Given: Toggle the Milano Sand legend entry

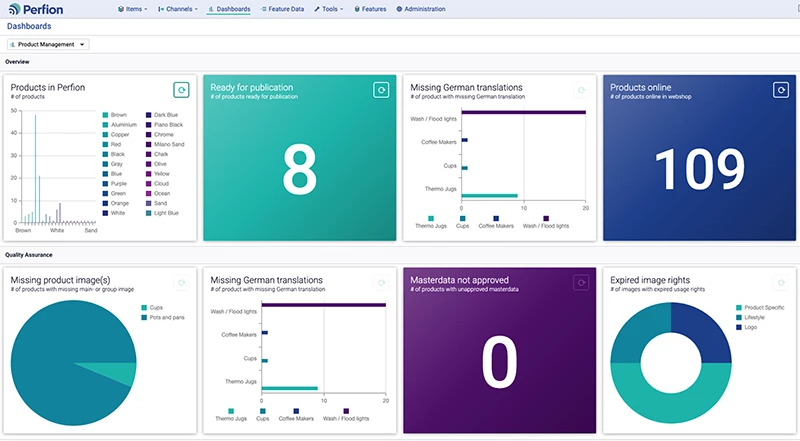Looking at the screenshot, I should [x=165, y=144].
